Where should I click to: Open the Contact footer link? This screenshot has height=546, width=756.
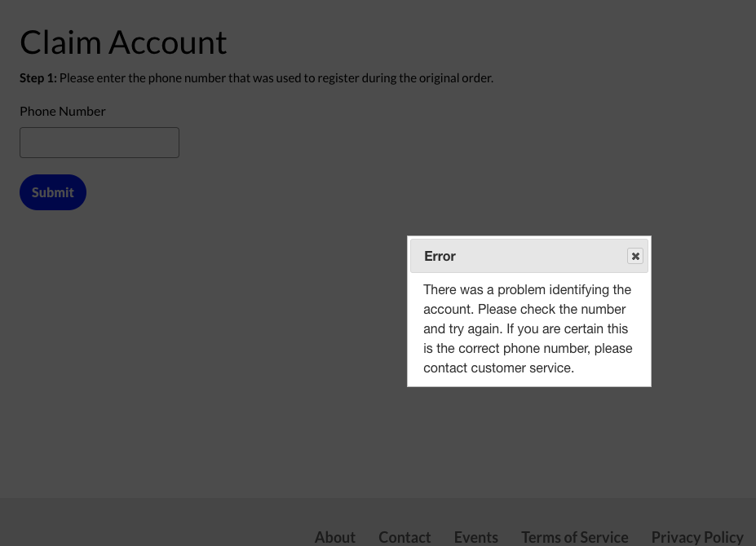pyautogui.click(x=405, y=537)
